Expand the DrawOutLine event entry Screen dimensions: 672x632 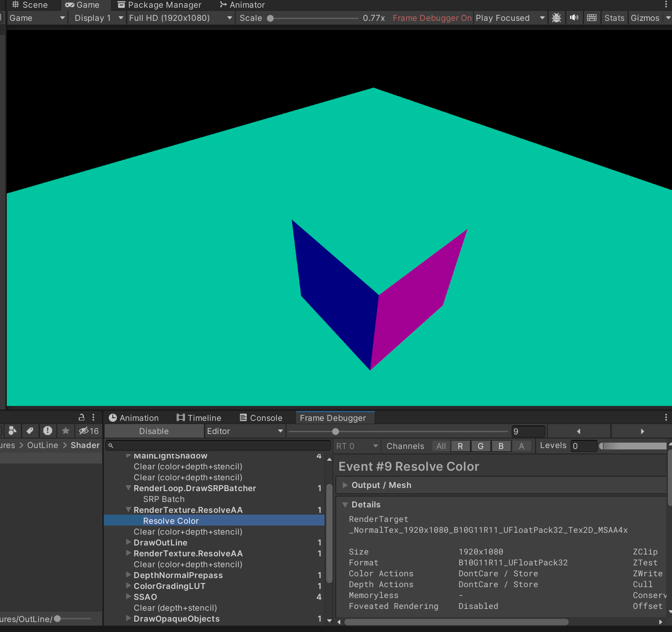tap(129, 542)
